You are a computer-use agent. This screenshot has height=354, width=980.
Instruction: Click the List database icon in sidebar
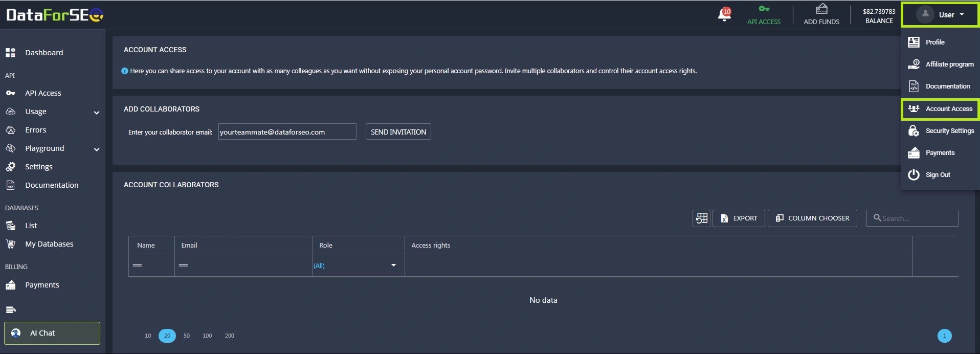point(10,226)
